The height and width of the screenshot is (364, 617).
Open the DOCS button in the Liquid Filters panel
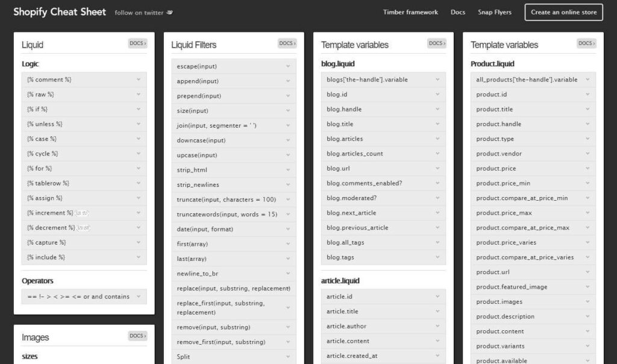(287, 43)
